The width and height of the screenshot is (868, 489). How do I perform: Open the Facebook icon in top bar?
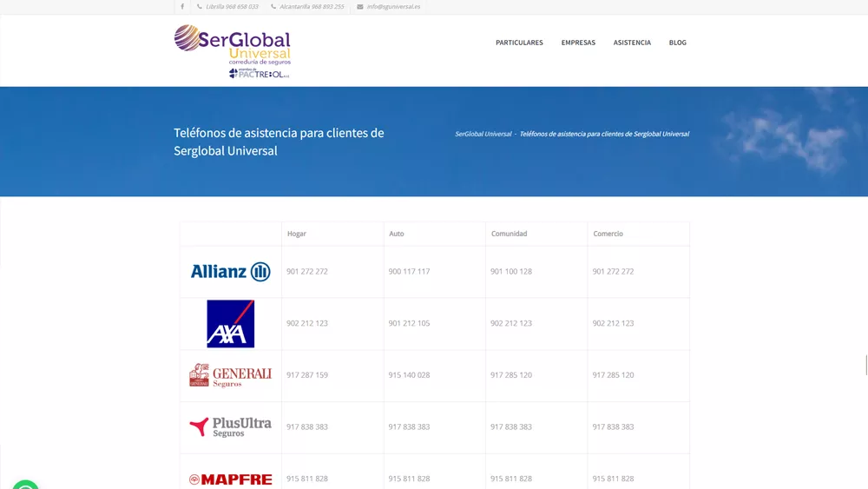182,7
